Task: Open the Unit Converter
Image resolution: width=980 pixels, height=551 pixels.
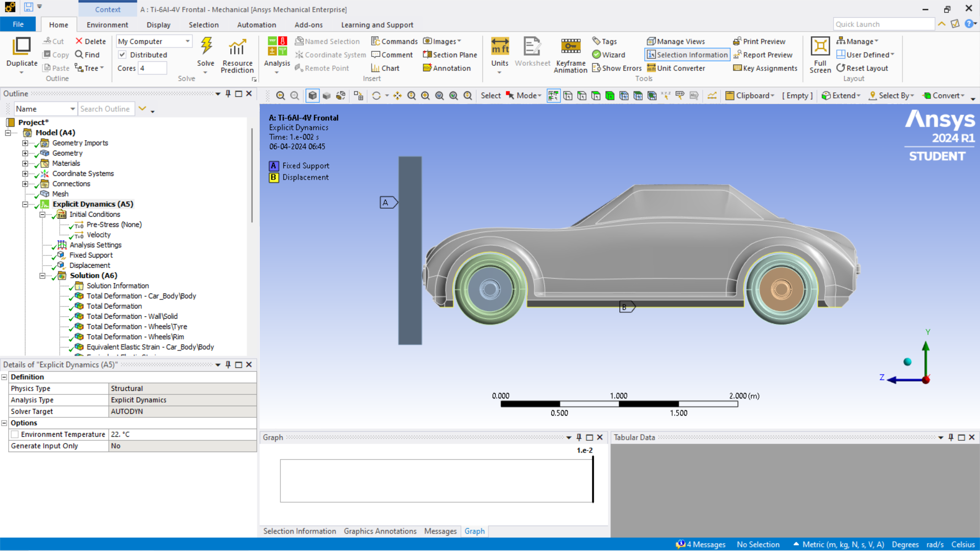Action: (x=676, y=68)
